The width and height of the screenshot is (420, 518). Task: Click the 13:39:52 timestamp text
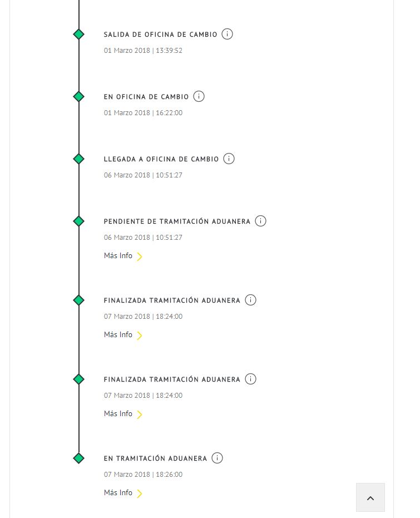click(x=143, y=51)
